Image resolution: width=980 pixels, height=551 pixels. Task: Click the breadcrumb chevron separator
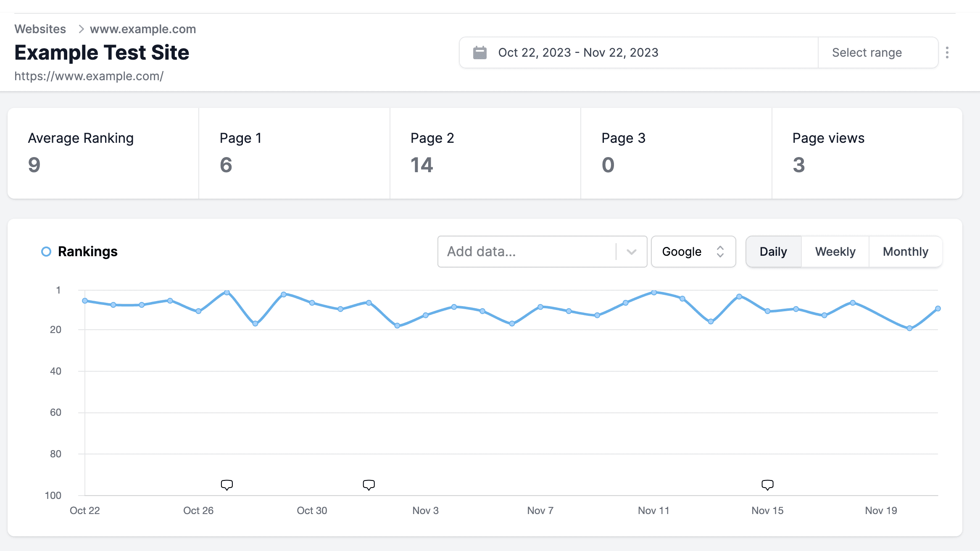coord(81,29)
